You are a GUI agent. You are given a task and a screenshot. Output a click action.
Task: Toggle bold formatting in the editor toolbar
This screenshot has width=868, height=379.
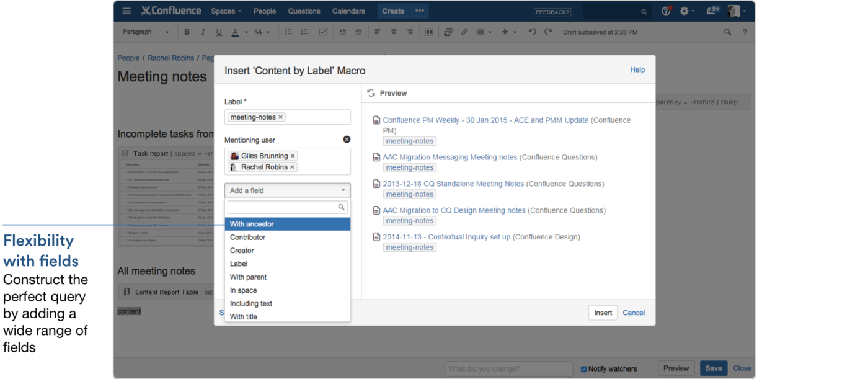187,32
